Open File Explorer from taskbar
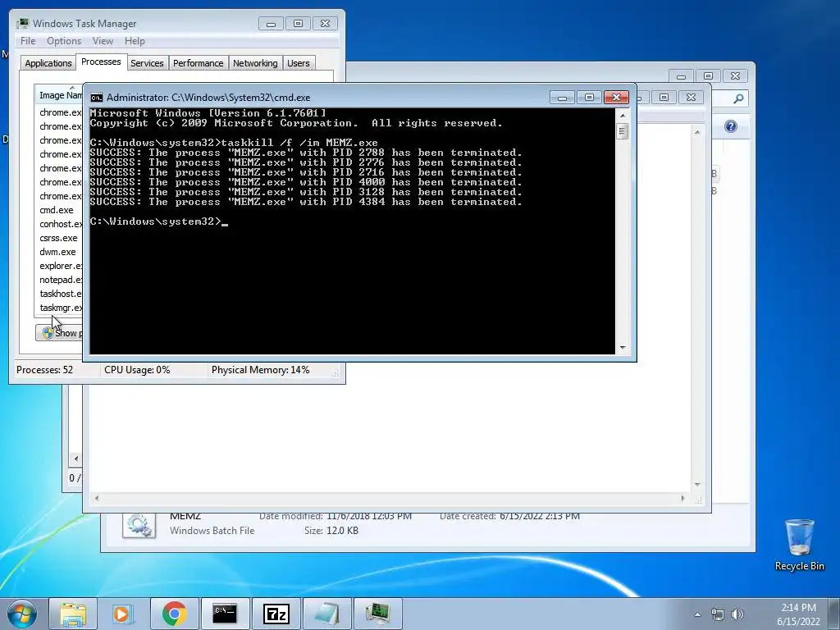 73,614
